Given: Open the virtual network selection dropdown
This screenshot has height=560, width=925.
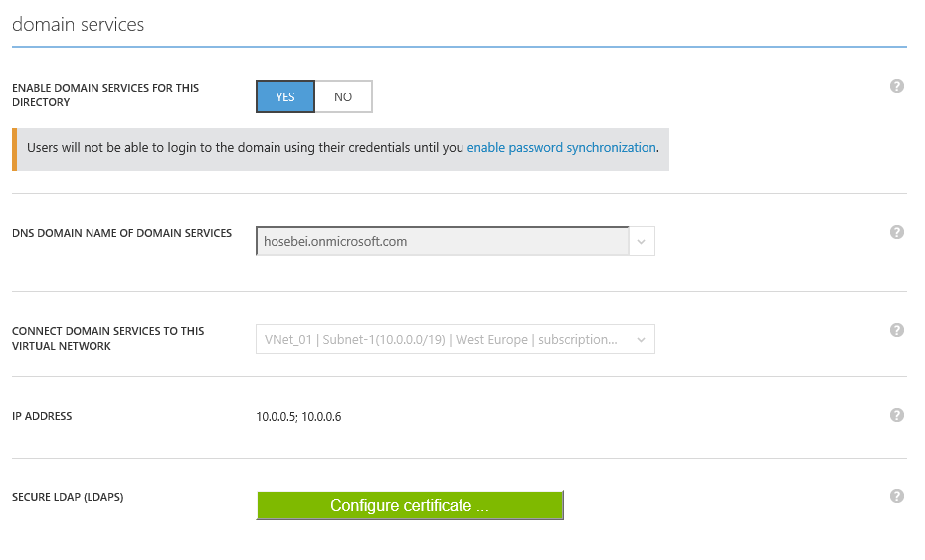Looking at the screenshot, I should 455,339.
